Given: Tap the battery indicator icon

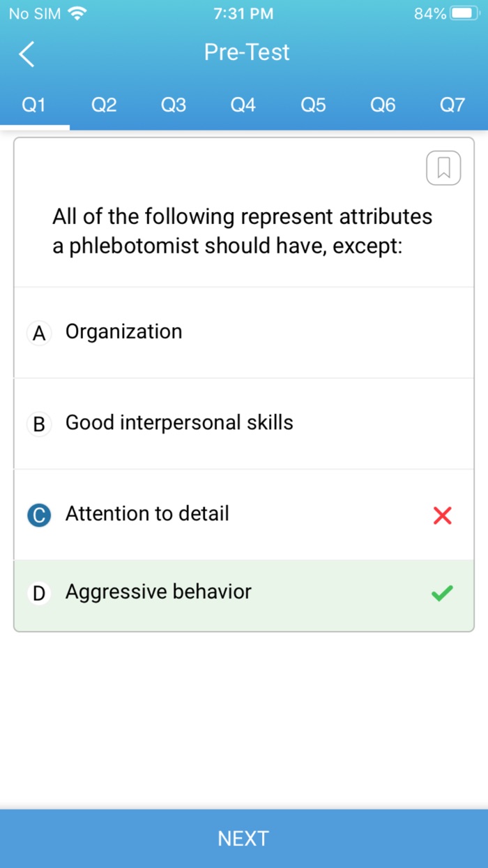Looking at the screenshot, I should [463, 13].
